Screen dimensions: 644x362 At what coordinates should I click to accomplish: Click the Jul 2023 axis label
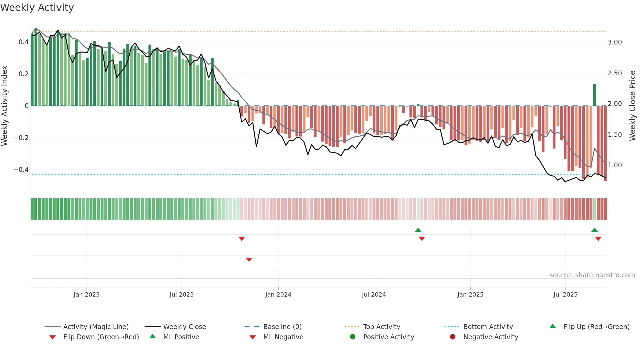pos(182,295)
